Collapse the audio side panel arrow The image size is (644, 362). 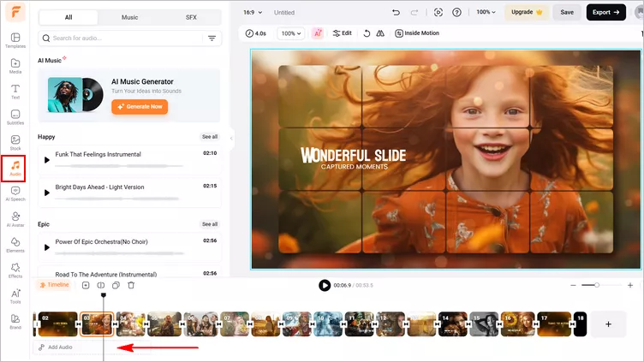coord(231,139)
